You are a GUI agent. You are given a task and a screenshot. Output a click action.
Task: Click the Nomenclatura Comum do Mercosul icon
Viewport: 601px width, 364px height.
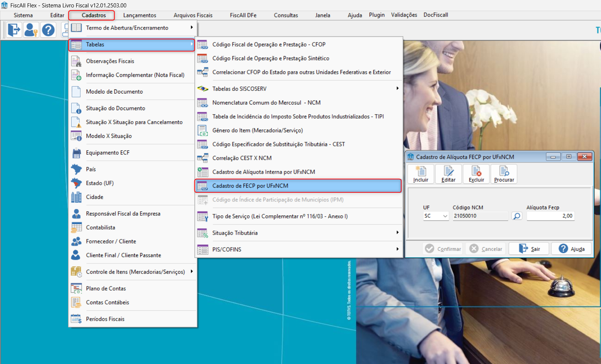point(203,103)
